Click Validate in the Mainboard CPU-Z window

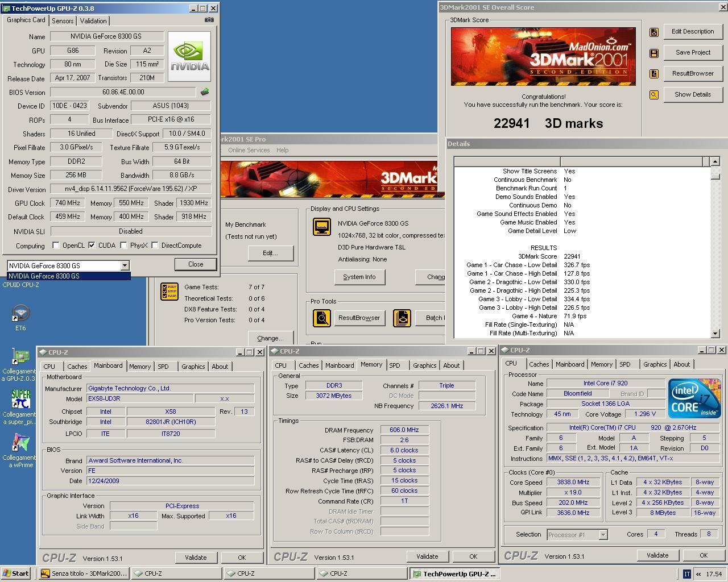pyautogui.click(x=196, y=558)
